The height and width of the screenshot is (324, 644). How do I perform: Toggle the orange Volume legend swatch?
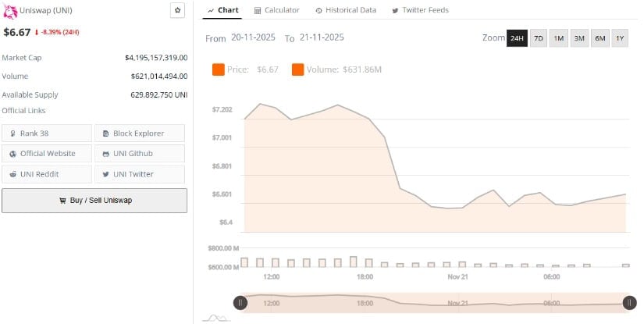pyautogui.click(x=298, y=70)
